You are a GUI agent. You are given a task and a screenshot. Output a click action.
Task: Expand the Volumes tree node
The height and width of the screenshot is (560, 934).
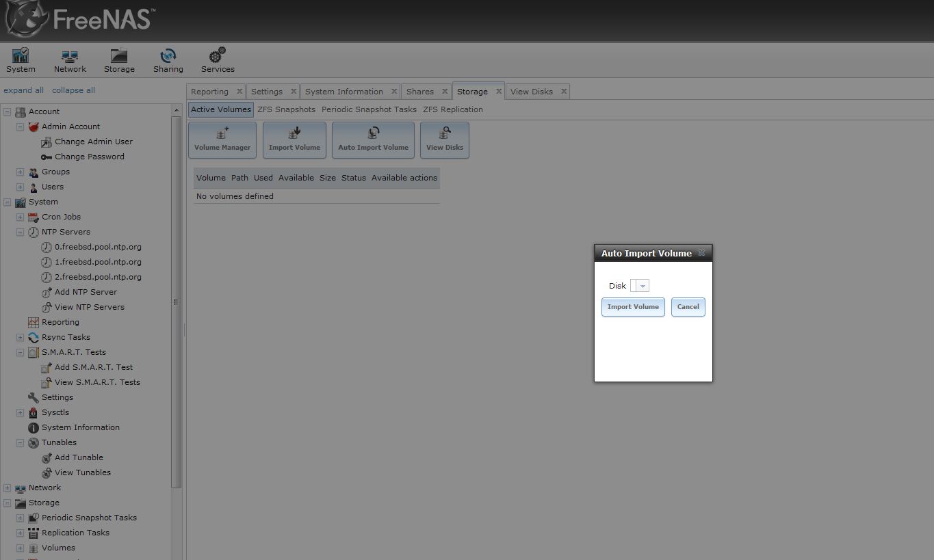pyautogui.click(x=20, y=548)
